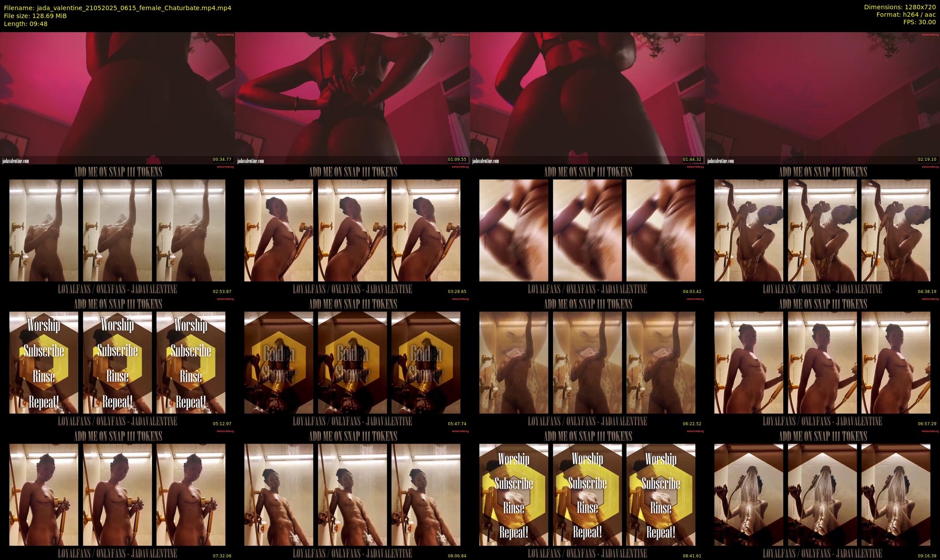The width and height of the screenshot is (940, 560).
Task: Click the 08:06.84 timestamp label
Action: tap(457, 556)
